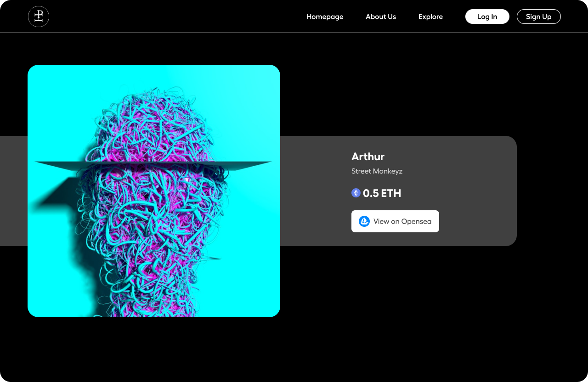Click the Arthur NFT title
This screenshot has height=382, width=588.
(x=368, y=157)
